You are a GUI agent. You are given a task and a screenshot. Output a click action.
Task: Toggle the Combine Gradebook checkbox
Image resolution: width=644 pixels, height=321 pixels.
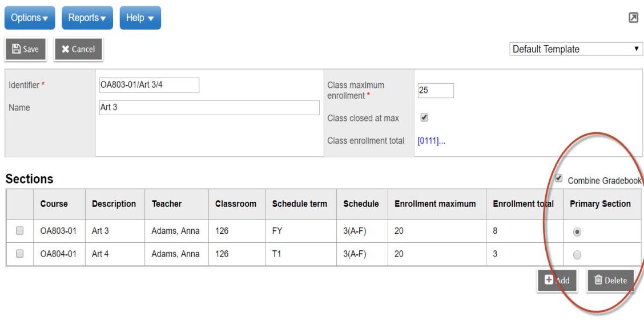click(x=559, y=177)
